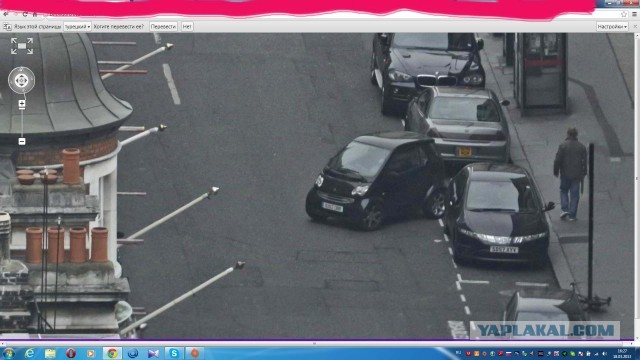The height and width of the screenshot is (360, 640).
Task: Open Windows Explorer folder on taskbar
Action: click(50, 353)
